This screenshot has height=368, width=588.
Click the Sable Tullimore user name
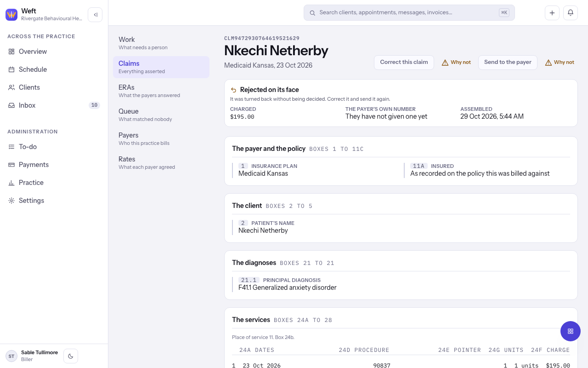40,352
